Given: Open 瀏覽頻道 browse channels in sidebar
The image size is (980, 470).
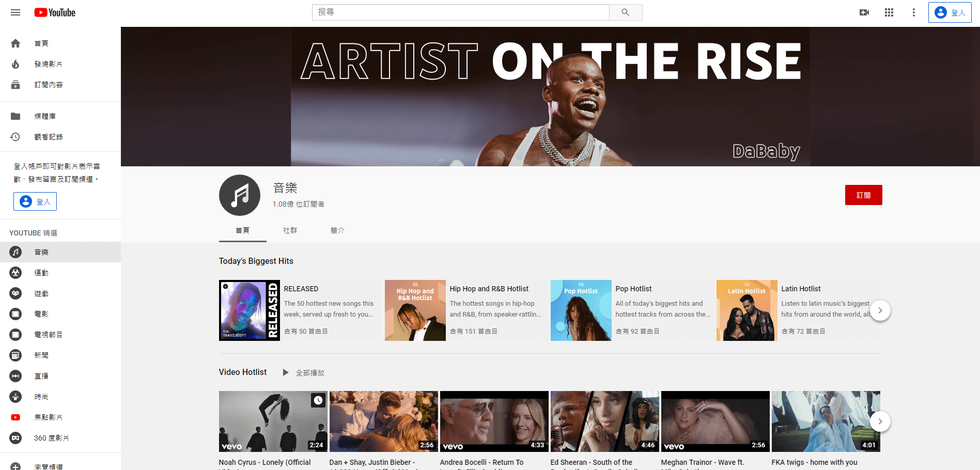Looking at the screenshot, I should pos(60,465).
